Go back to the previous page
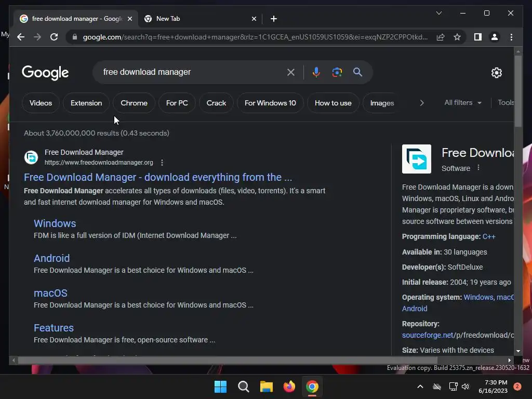This screenshot has height=399, width=532. pyautogui.click(x=21, y=37)
